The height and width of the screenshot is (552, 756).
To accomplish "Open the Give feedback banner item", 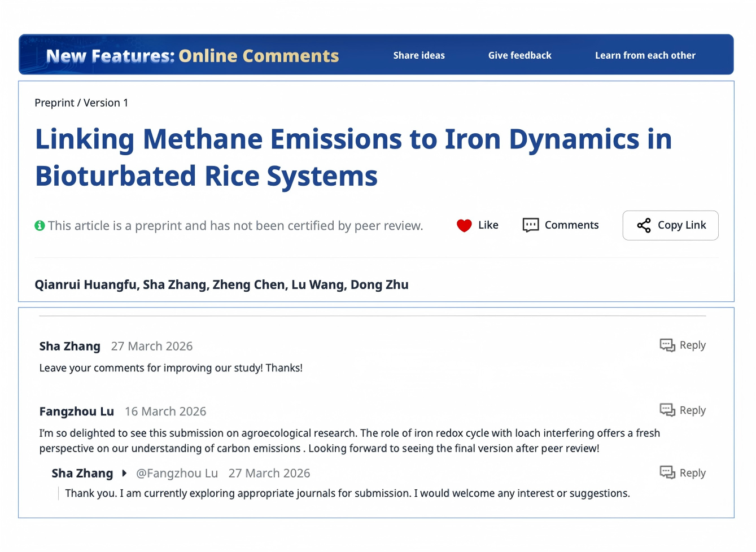I will click(519, 55).
